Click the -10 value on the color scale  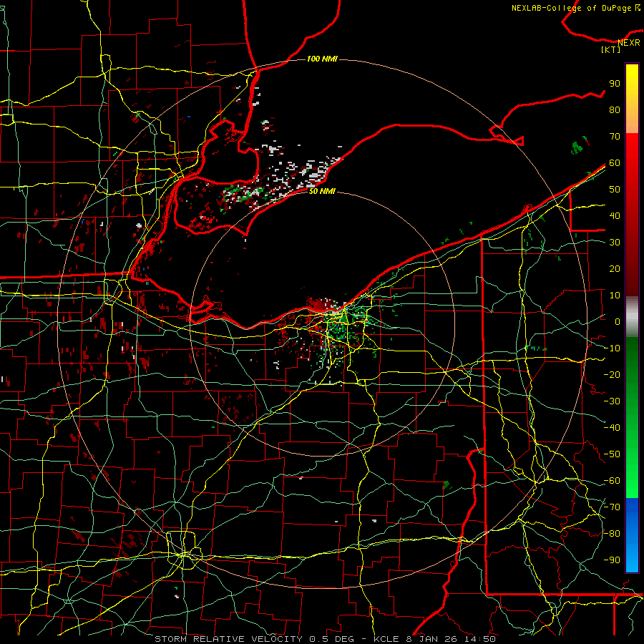tap(612, 348)
